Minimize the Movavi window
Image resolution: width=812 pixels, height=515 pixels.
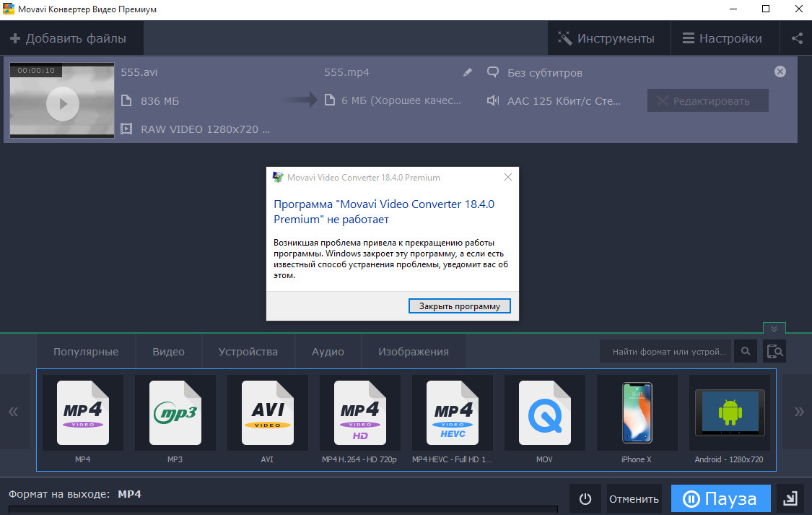[733, 9]
